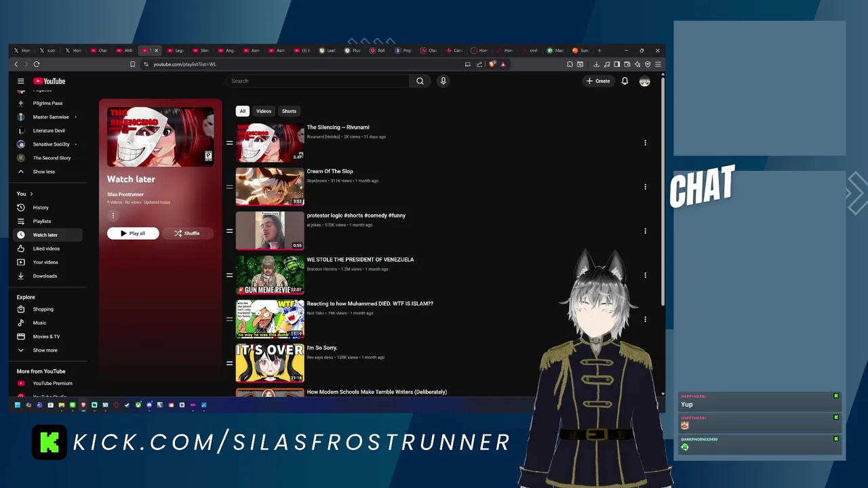Screen dimensions: 868x488
Task: Click the Shuffle button
Action: (x=186, y=233)
